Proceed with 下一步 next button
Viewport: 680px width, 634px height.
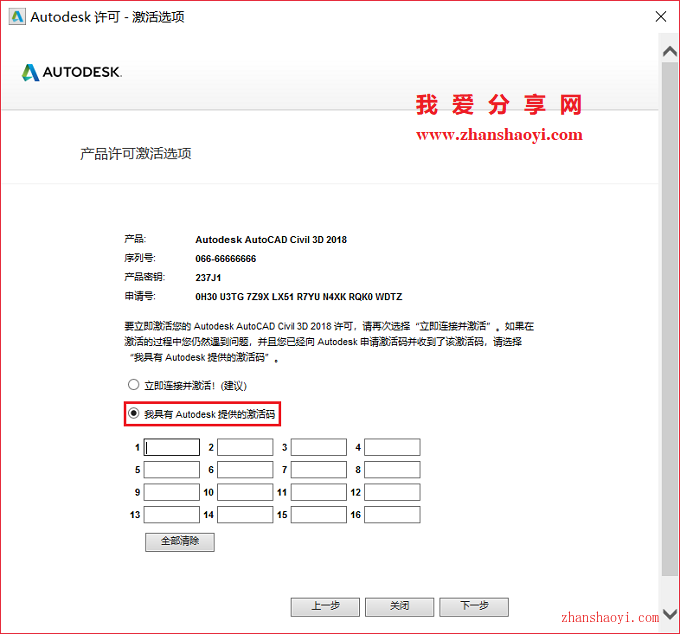pos(474,607)
